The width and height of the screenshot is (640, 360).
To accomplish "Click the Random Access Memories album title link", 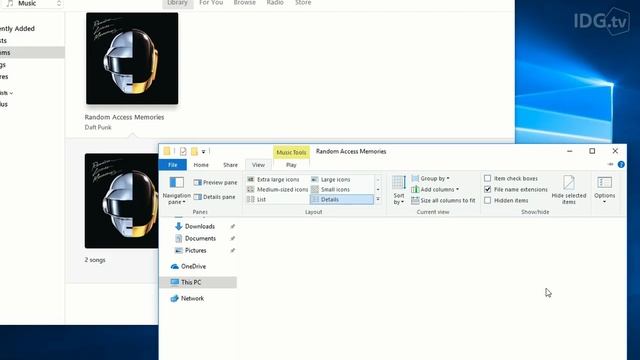I will point(124,117).
